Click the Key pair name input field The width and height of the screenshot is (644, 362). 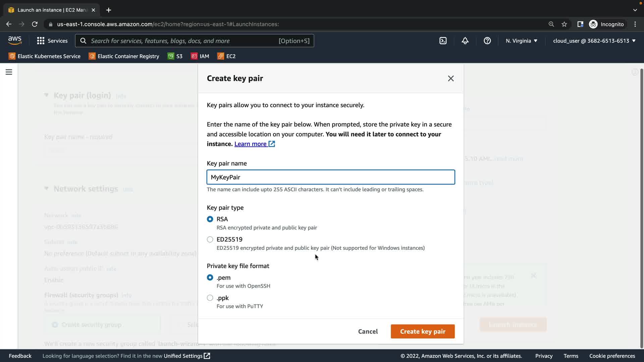(330, 177)
